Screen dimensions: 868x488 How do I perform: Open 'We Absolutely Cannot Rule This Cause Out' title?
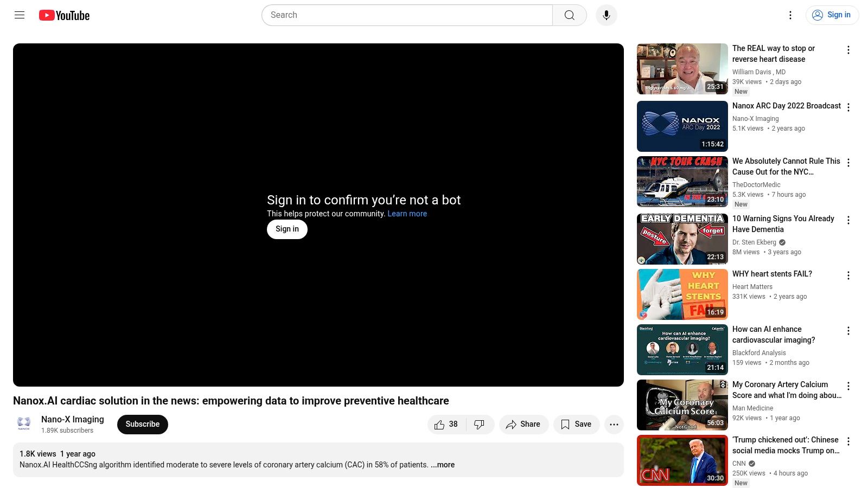[786, 166]
